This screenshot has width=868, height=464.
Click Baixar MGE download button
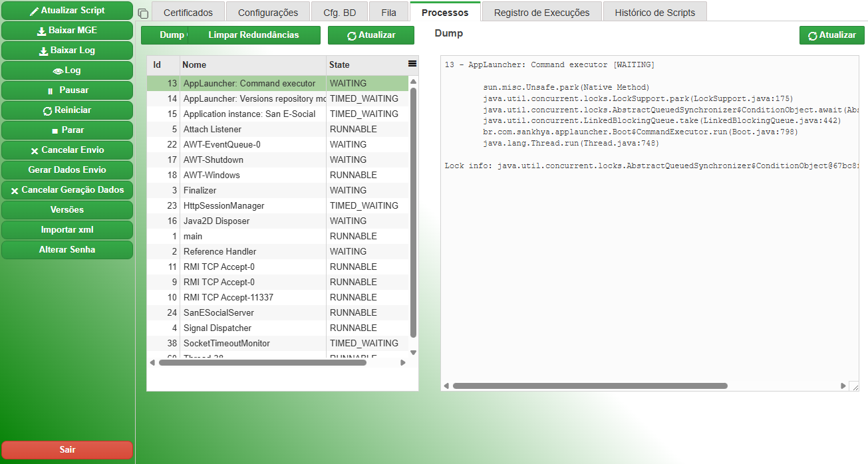click(67, 31)
